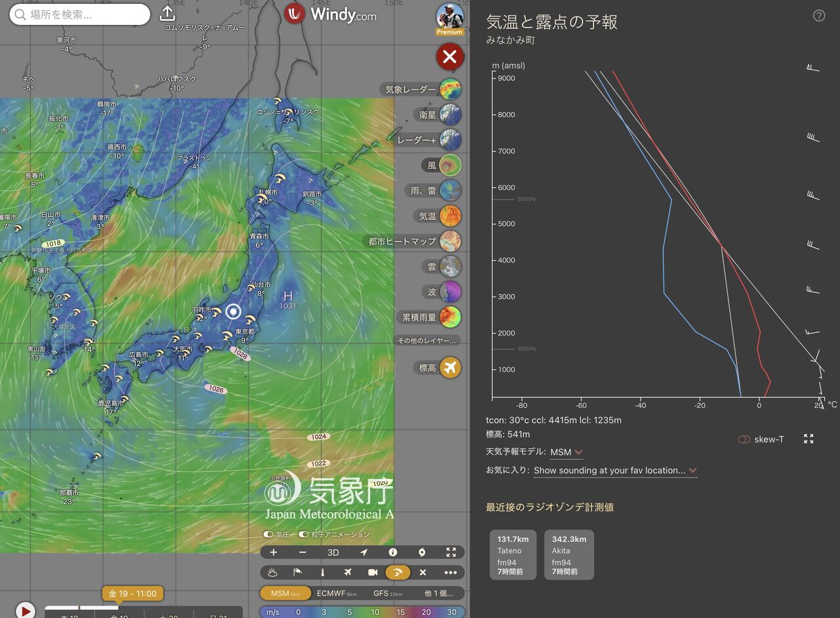Show weather stations cloud-sun icon
This screenshot has height=618, width=840.
pos(272,573)
